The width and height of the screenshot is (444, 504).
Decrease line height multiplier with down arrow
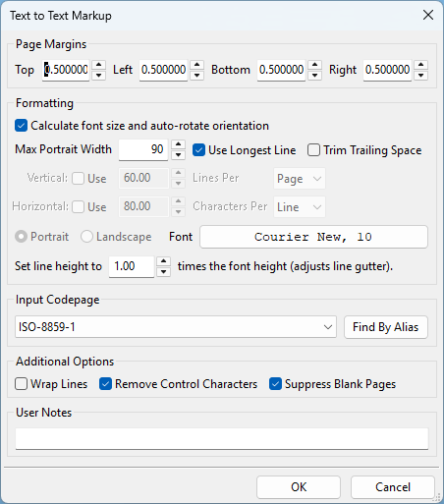(x=163, y=271)
